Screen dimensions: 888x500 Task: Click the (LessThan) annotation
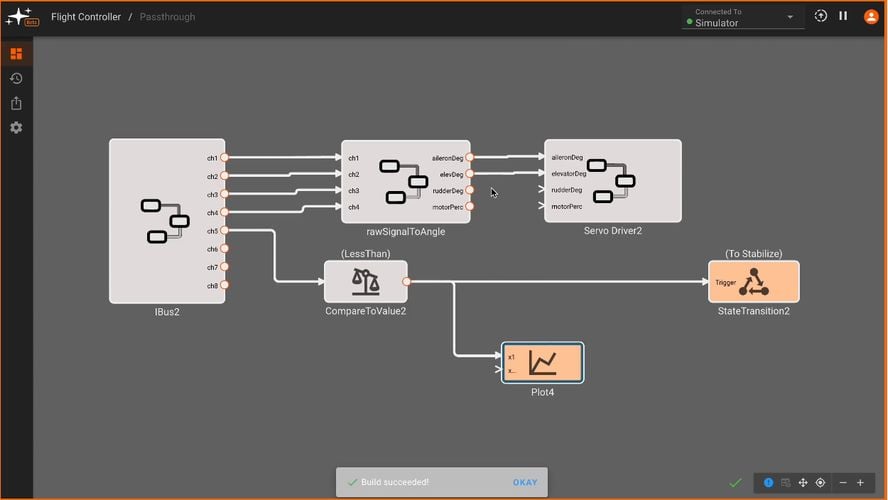[x=365, y=254]
